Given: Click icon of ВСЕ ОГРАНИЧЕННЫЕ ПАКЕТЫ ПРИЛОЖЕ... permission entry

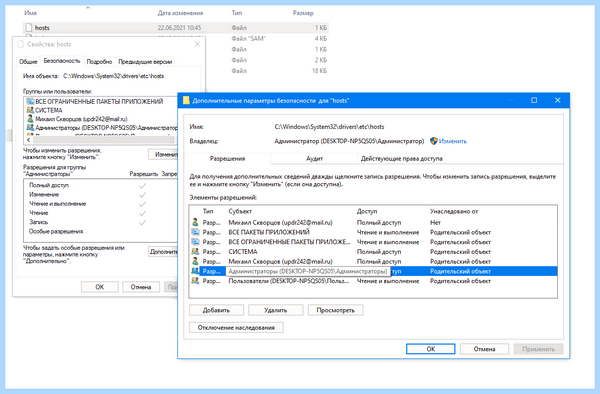Looking at the screenshot, I should point(195,242).
